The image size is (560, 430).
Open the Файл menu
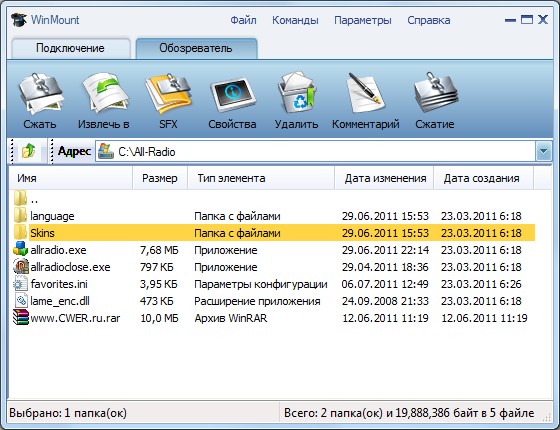click(x=243, y=20)
